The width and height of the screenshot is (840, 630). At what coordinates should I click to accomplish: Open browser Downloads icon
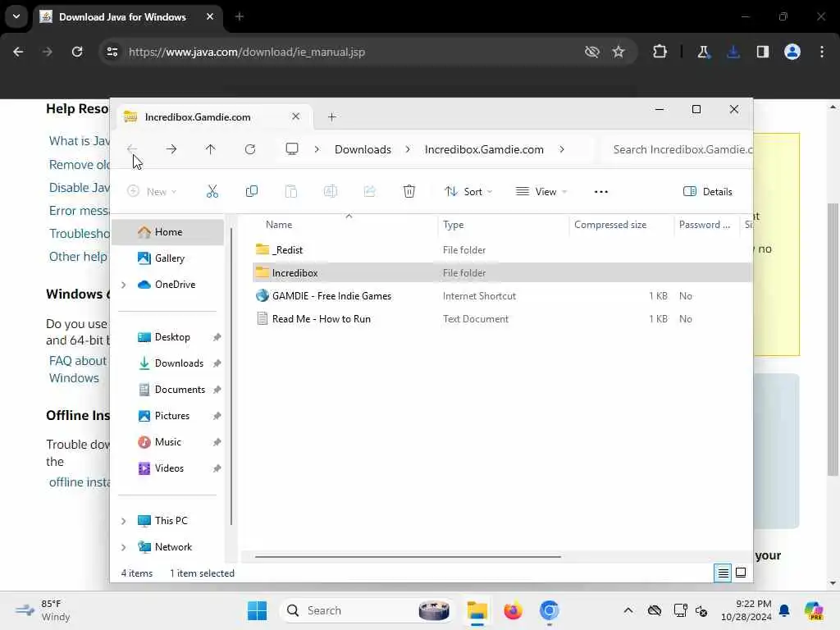tap(733, 52)
